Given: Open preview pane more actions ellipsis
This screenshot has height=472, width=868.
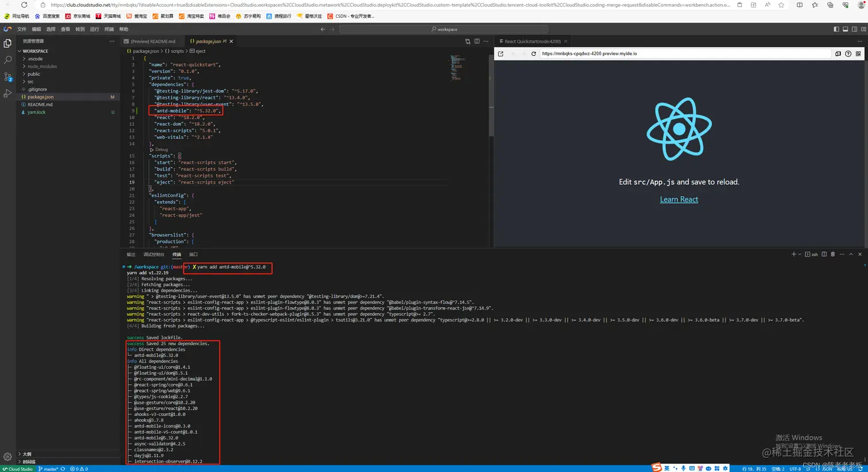Looking at the screenshot, I should pos(860,41).
